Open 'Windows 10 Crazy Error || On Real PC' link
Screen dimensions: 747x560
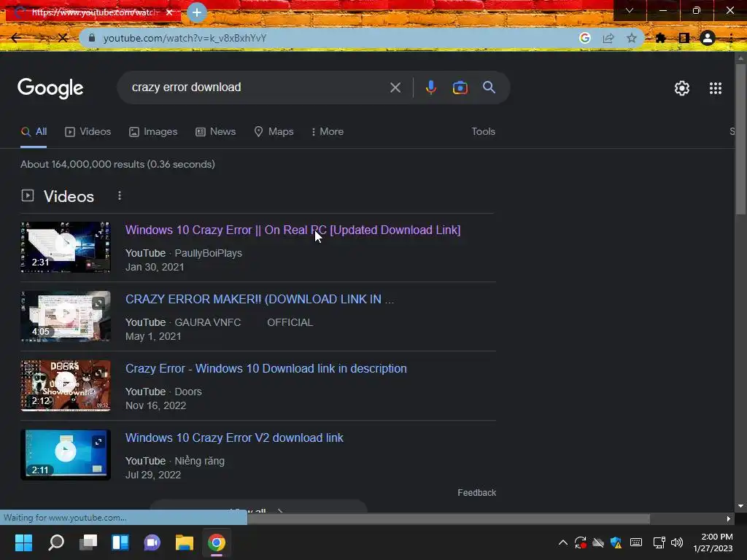293,230
